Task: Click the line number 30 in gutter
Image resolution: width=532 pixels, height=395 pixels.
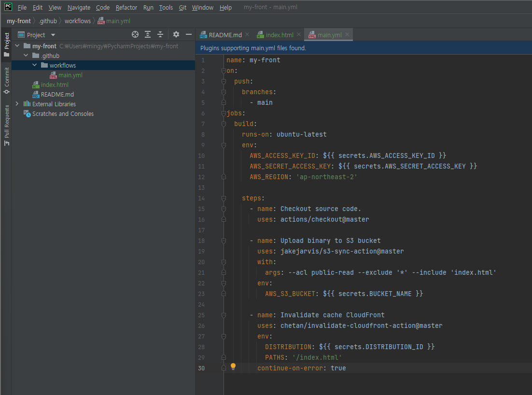Action: (x=201, y=368)
